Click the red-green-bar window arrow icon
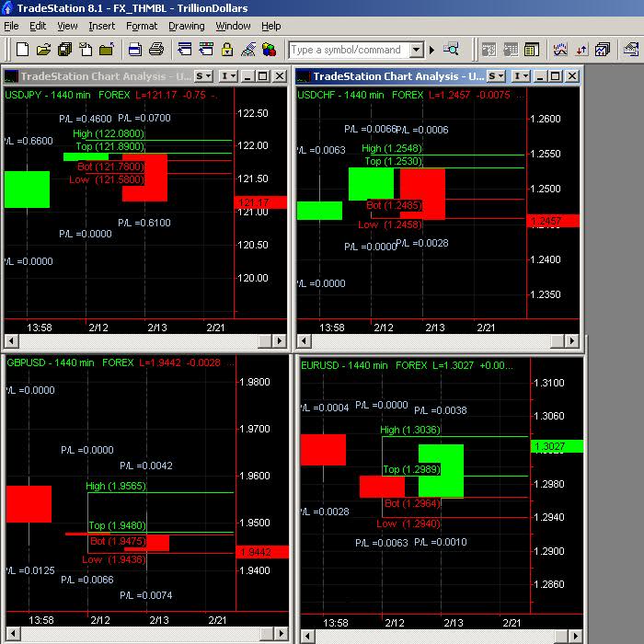 (x=206, y=50)
